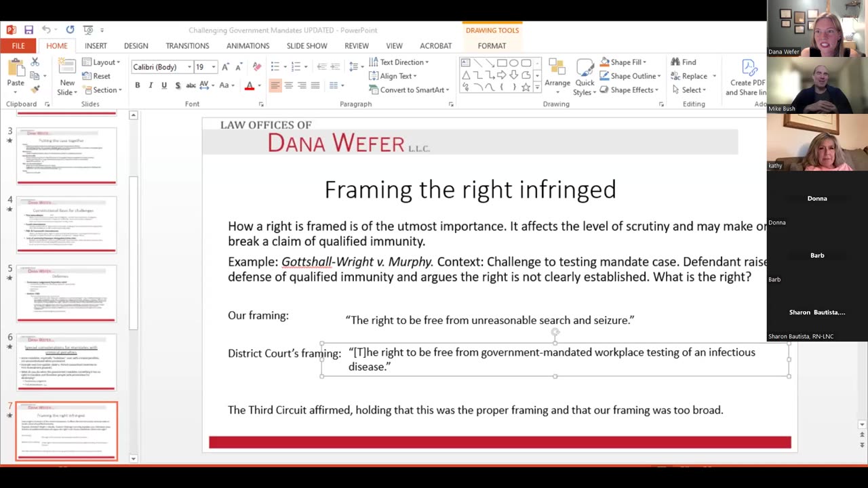
Task: Switch to the DESIGN tab
Action: [x=136, y=46]
